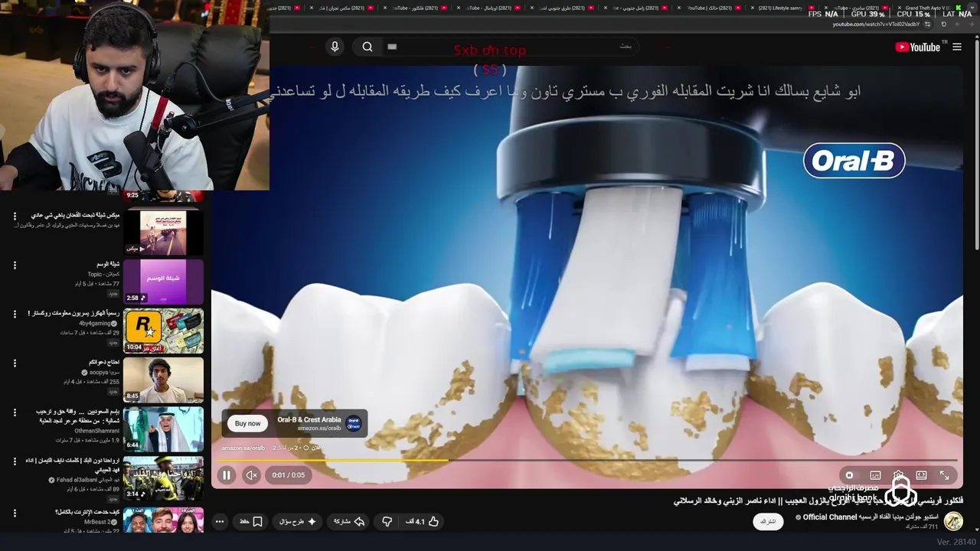Enter fullscreen using the player corner icon
This screenshot has width=980, height=551.
click(x=944, y=475)
